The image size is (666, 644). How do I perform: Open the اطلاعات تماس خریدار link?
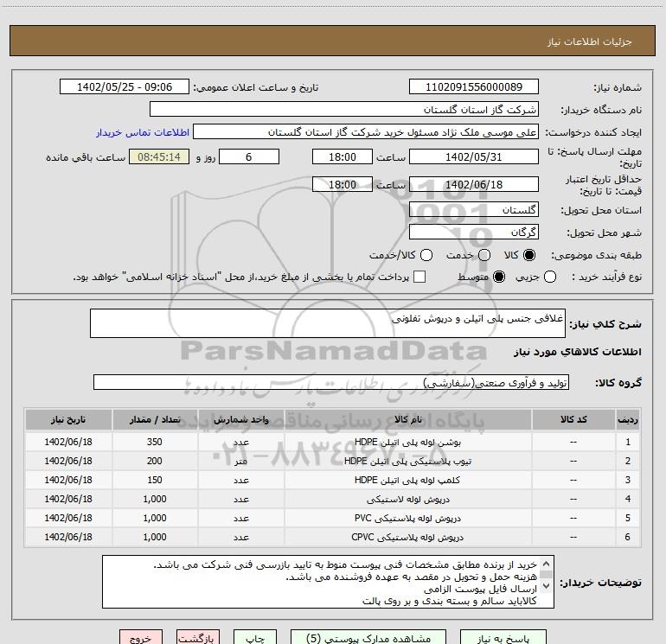pyautogui.click(x=143, y=132)
